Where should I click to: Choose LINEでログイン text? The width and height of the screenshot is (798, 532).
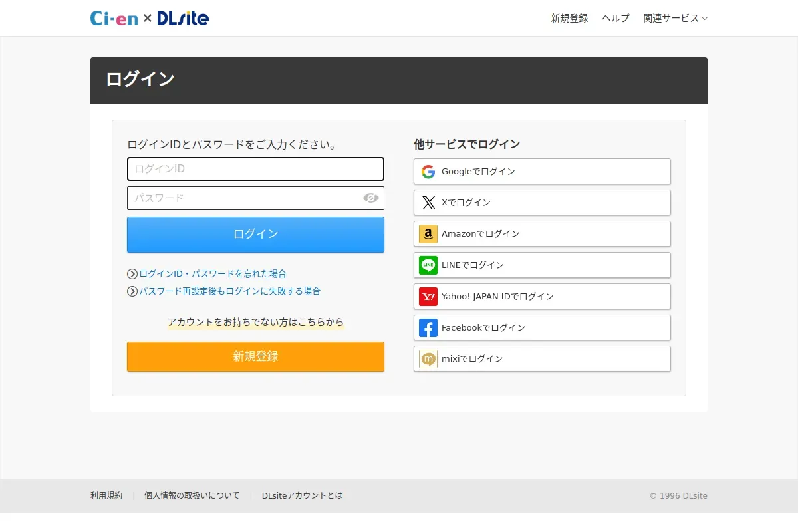pos(473,265)
